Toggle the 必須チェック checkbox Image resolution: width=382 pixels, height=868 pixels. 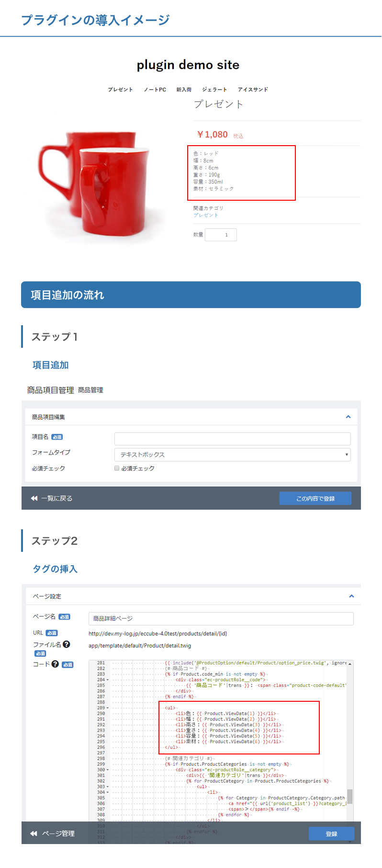[117, 468]
